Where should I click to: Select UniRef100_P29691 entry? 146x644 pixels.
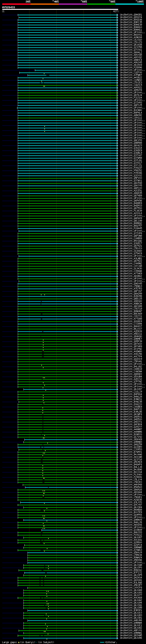131,477
